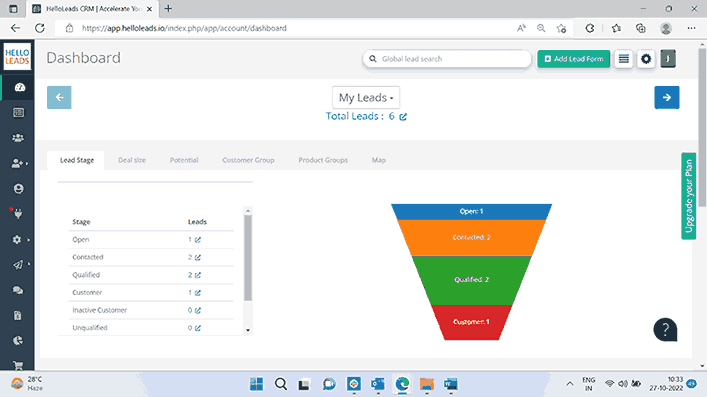This screenshot has width=707, height=397.
Task: Switch to the Product Groups tab
Action: pos(323,160)
